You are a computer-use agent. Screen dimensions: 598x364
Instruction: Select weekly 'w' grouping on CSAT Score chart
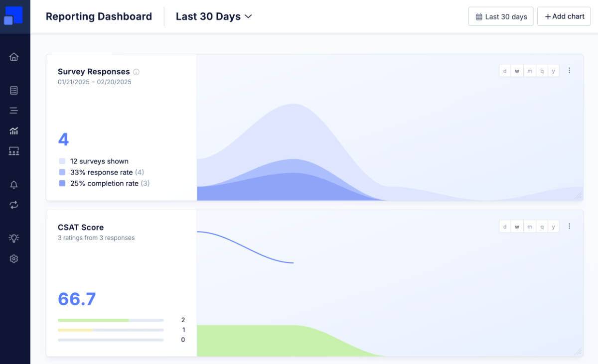point(517,227)
